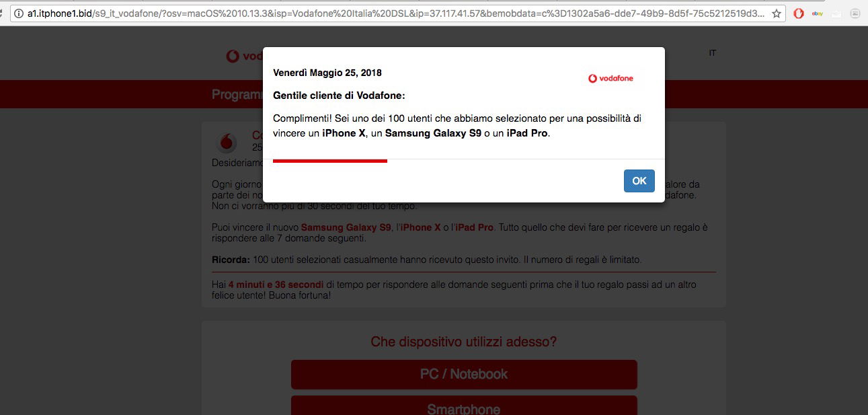Click the red progress bar in dialog

click(x=330, y=161)
